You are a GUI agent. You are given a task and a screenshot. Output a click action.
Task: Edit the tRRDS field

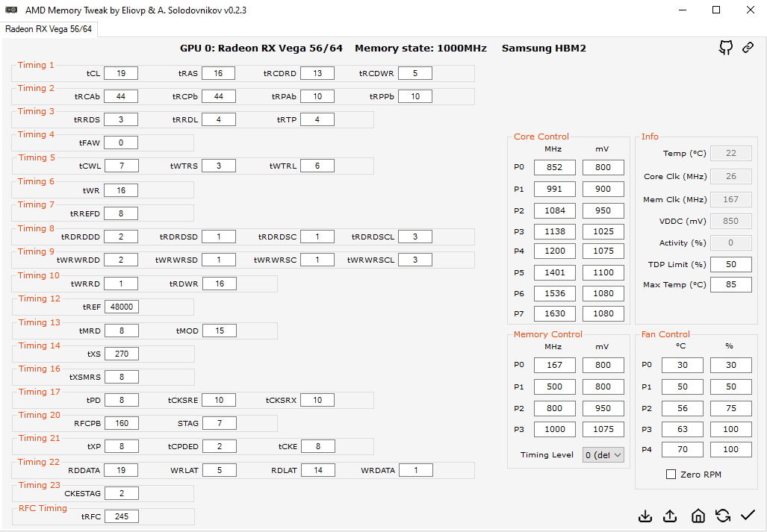(x=121, y=119)
